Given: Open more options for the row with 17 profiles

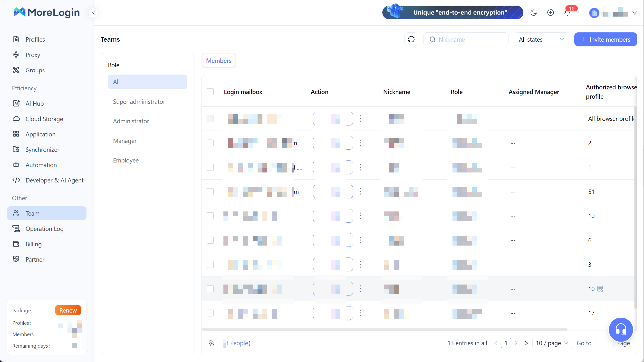Looking at the screenshot, I should click(361, 313).
